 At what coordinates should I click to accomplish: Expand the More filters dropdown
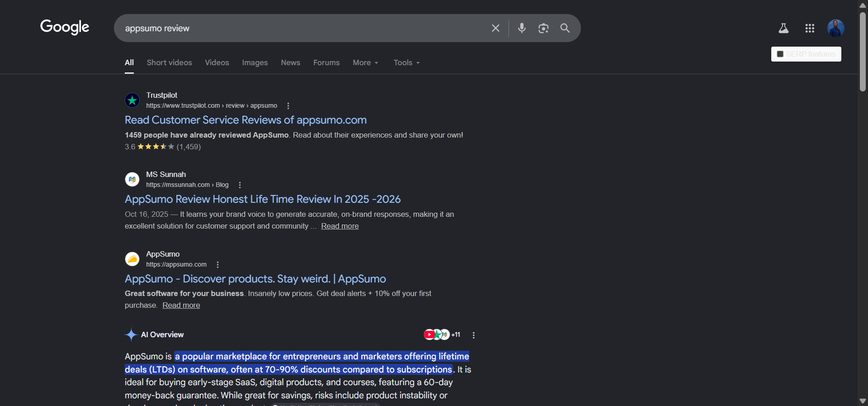365,62
